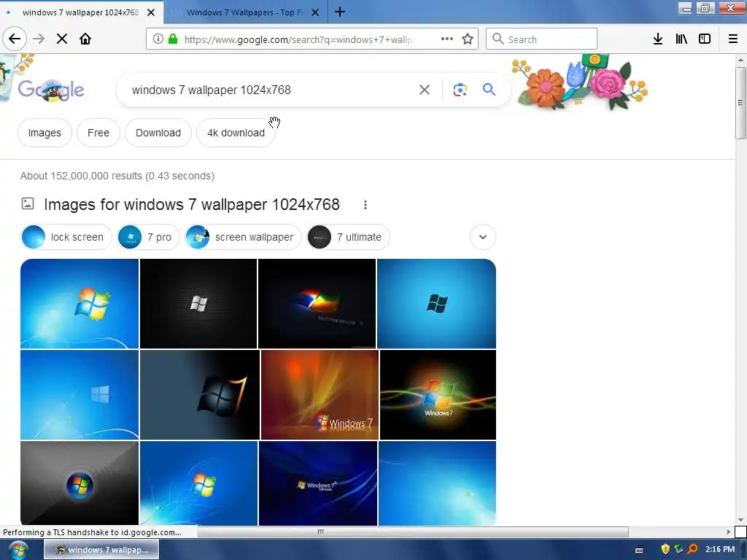Screen dimensions: 747x560
Task: Select Firefox windows 7 wallpap taskbar button
Action: coord(101,550)
